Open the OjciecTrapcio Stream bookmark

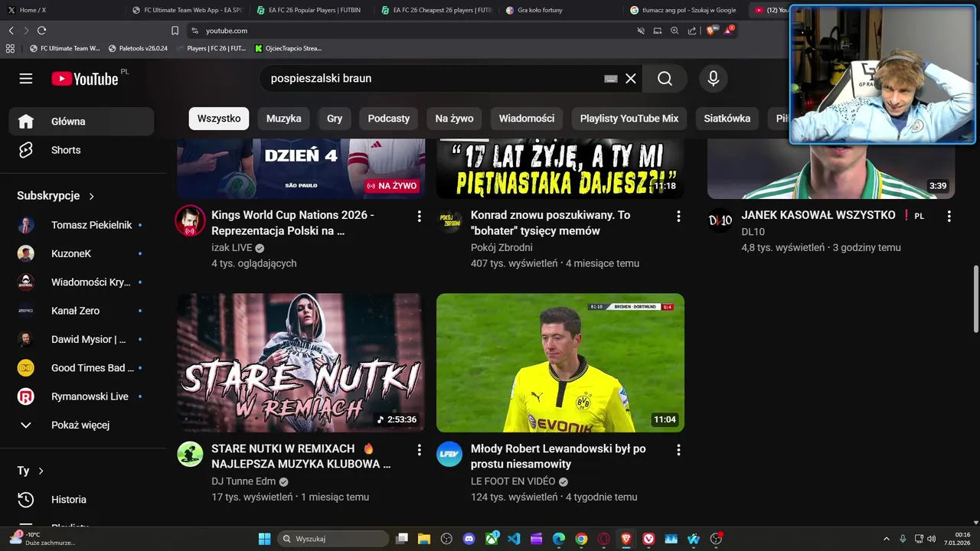288,48
